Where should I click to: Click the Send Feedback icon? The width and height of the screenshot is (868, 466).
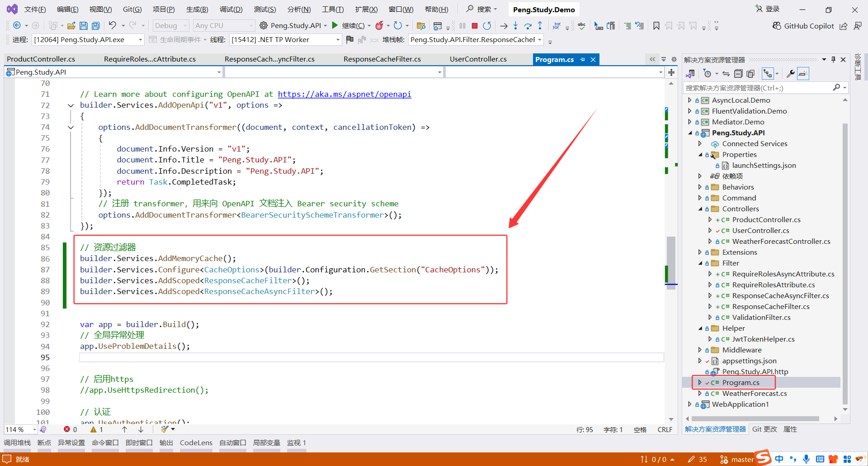coord(857,26)
